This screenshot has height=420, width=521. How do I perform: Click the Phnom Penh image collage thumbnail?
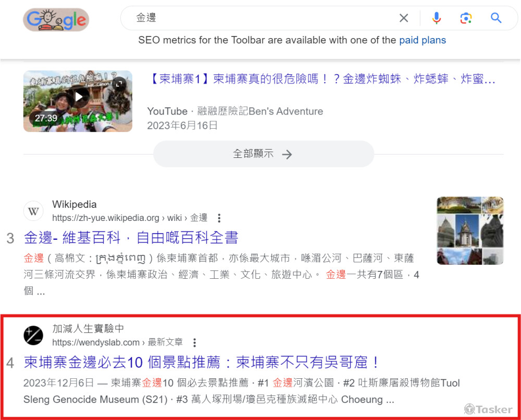470,231
